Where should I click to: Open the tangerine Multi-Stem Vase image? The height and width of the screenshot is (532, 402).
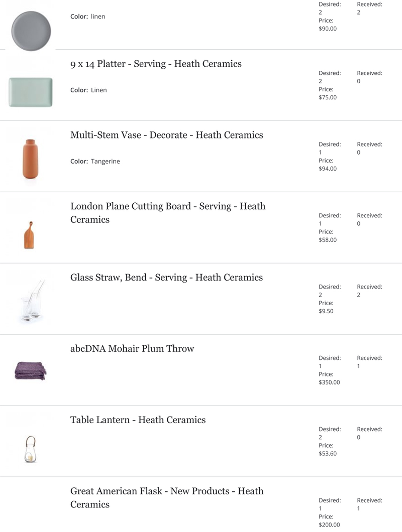click(x=31, y=159)
